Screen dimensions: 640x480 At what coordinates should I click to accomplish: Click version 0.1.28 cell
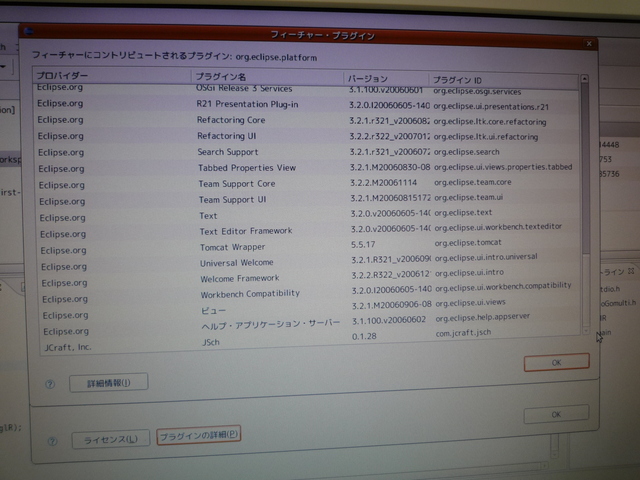click(x=364, y=337)
